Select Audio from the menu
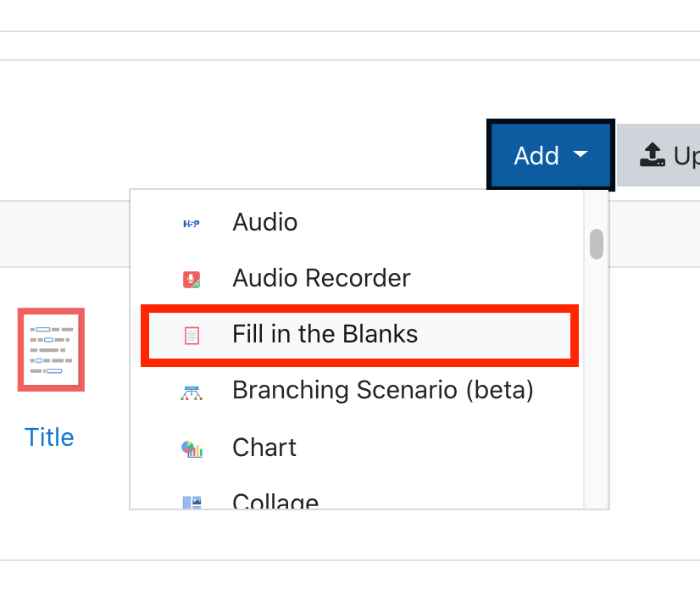The image size is (700, 612). click(357, 222)
